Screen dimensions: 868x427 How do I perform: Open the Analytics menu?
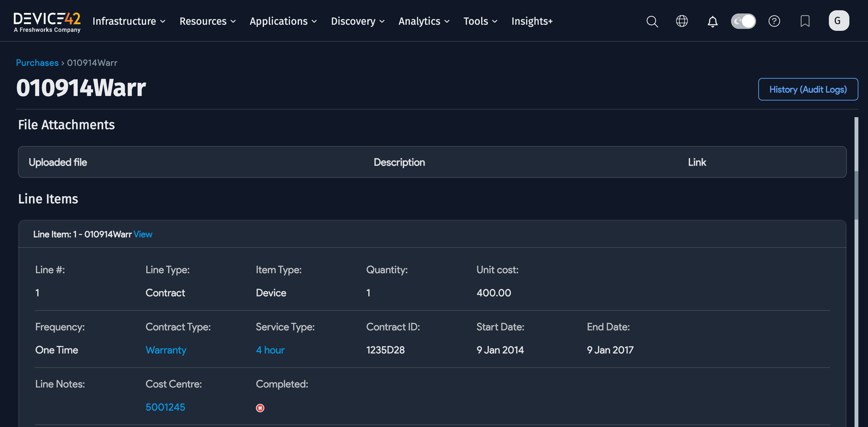click(423, 21)
